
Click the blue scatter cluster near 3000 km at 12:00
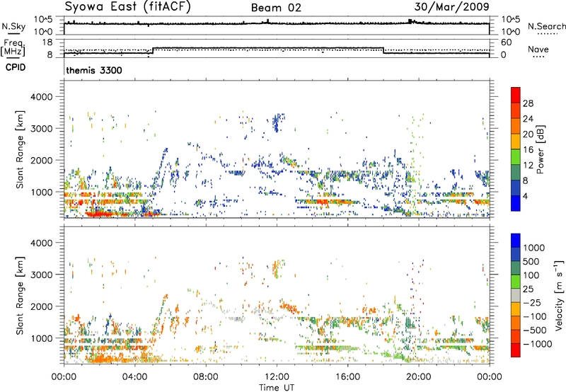(276, 122)
